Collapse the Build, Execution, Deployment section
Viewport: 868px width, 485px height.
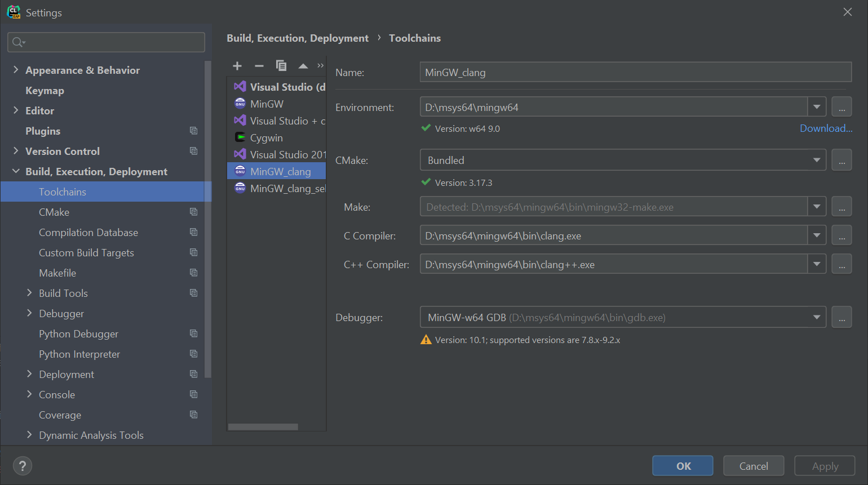(15, 171)
